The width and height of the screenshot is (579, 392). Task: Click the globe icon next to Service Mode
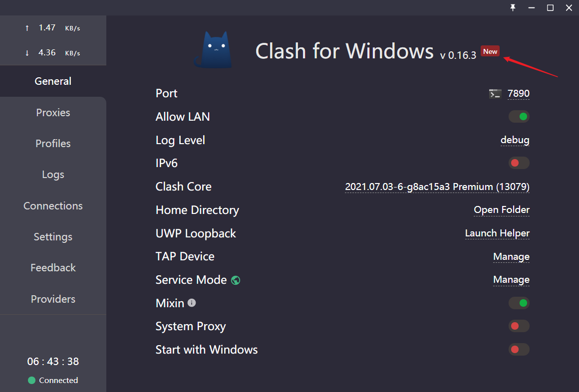[236, 280]
